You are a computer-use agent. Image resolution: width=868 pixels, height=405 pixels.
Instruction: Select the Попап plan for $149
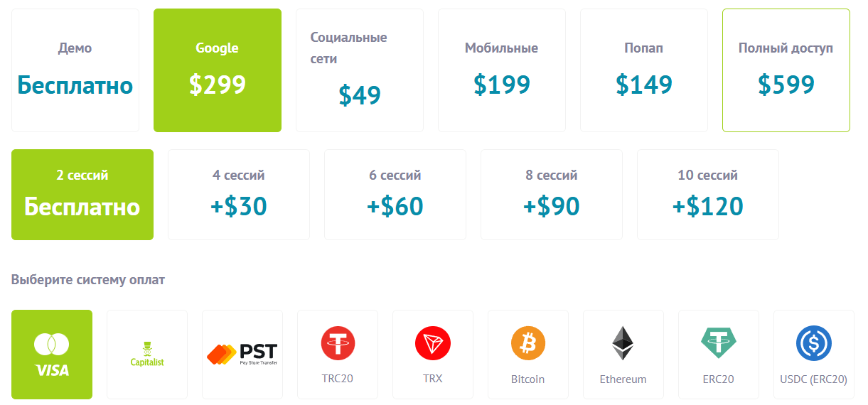[x=644, y=70]
